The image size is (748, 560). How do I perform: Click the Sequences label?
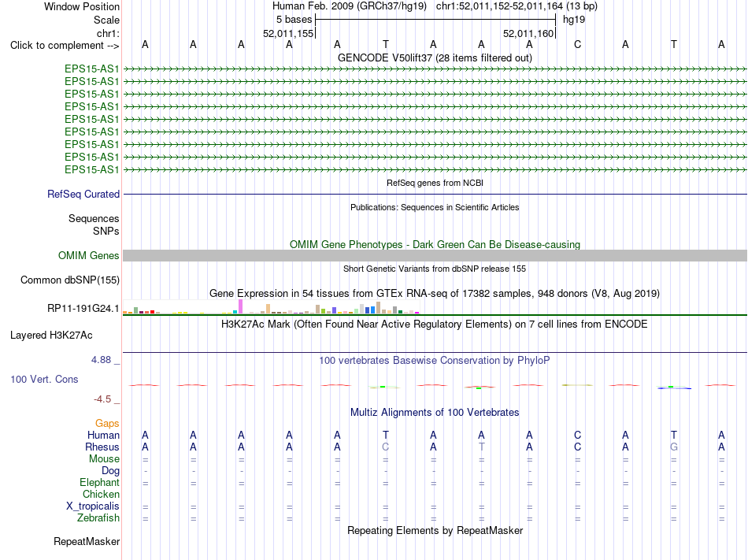point(94,218)
